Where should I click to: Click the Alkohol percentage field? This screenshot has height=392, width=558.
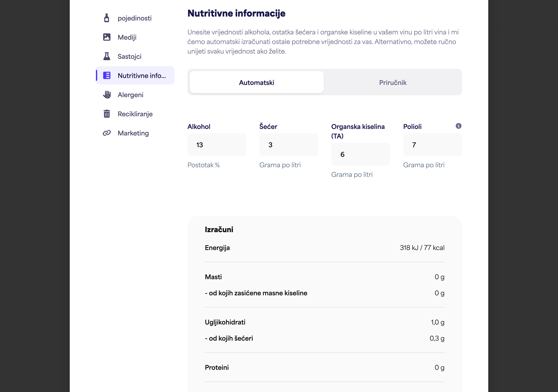tap(217, 145)
